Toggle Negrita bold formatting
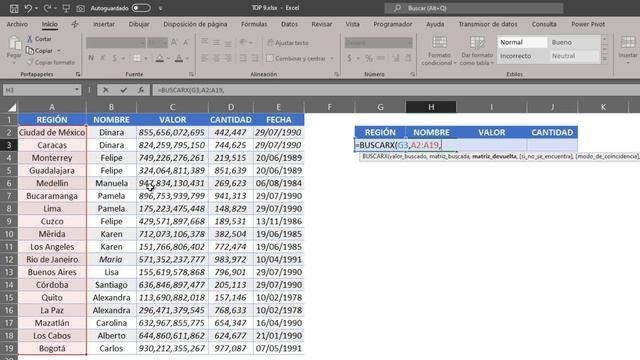This screenshot has width=640, height=360. 91,58
